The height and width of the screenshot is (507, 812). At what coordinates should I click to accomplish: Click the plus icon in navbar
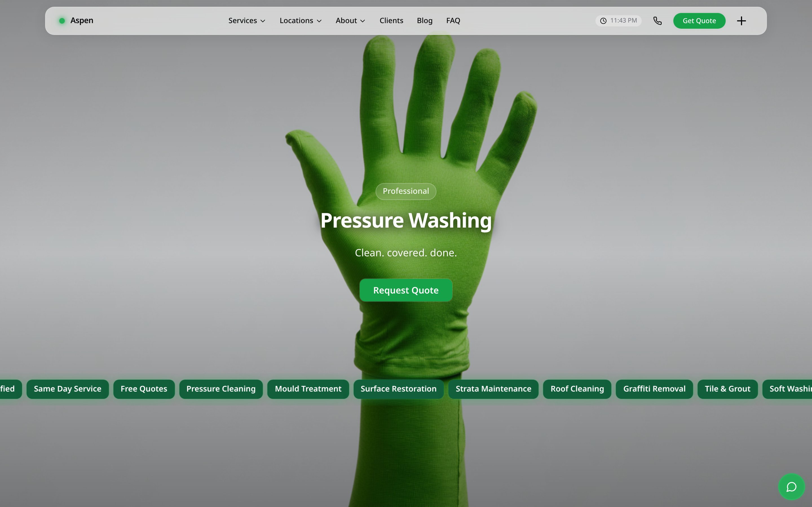[741, 21]
